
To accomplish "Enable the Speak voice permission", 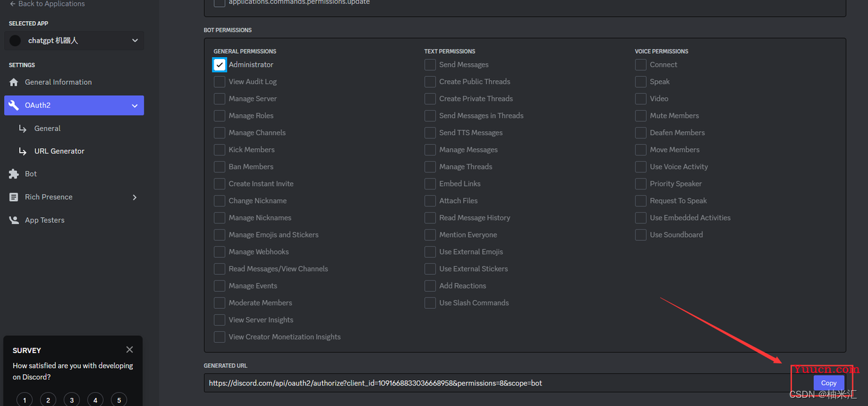I will tap(641, 81).
